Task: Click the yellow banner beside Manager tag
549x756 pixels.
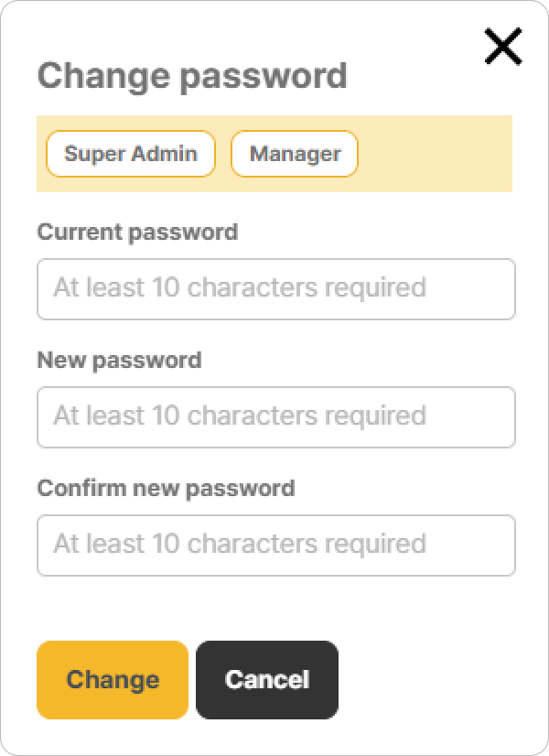Action: tap(435, 154)
